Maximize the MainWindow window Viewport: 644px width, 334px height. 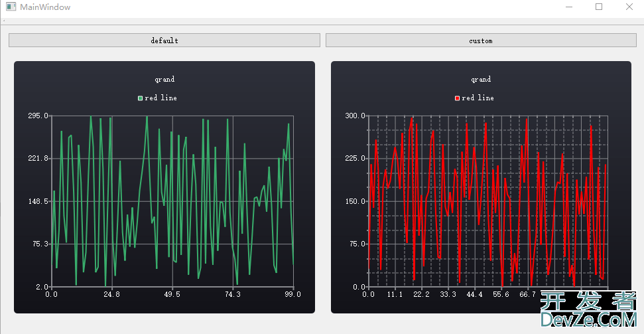click(599, 7)
